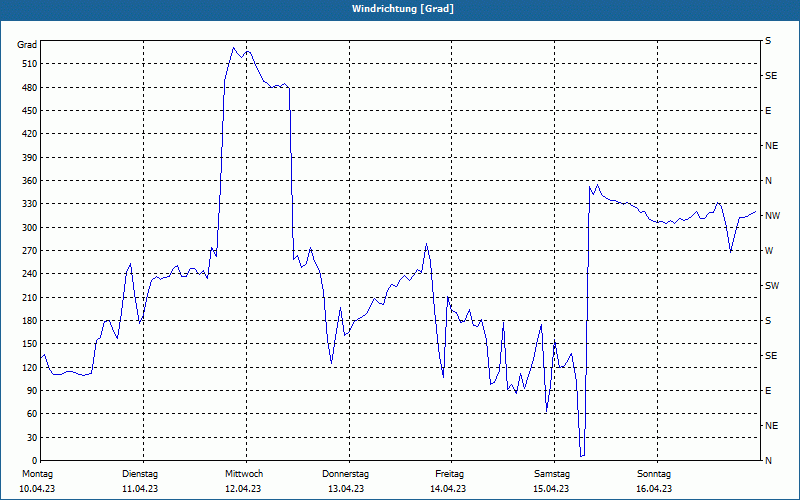The image size is (800, 500).
Task: Pick the 210 axis value
Action: tap(29, 297)
